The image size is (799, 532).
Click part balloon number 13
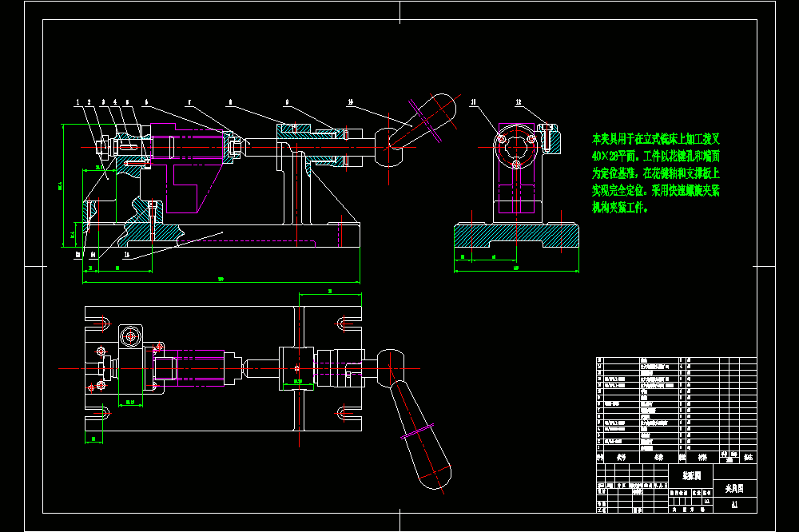(x=78, y=254)
